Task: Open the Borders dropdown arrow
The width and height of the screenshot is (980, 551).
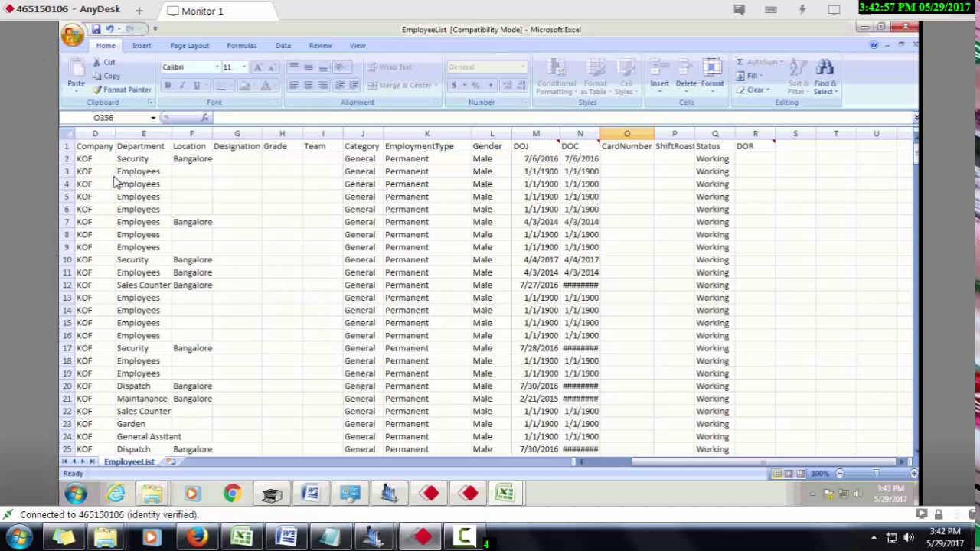Action: [x=232, y=86]
